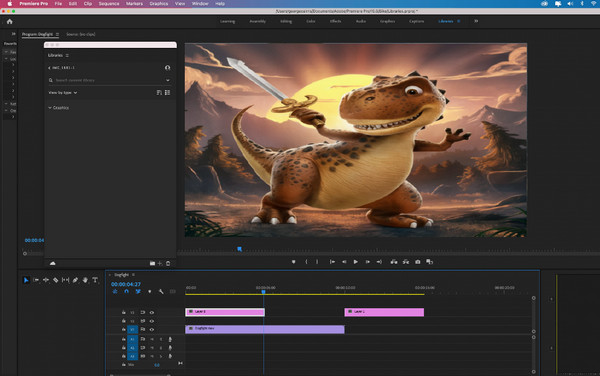Open timeline sequence panel menu
The image size is (600, 376).
coord(133,275)
